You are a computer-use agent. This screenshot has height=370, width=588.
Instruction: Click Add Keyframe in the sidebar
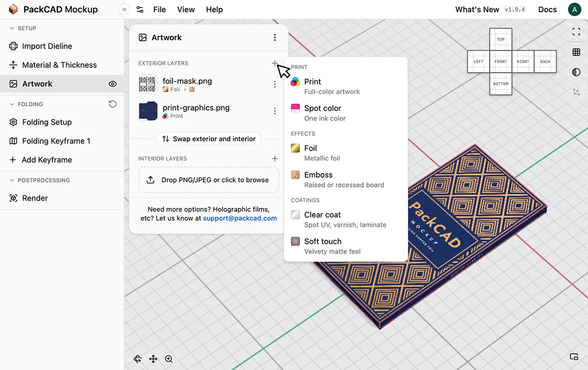pos(62,160)
